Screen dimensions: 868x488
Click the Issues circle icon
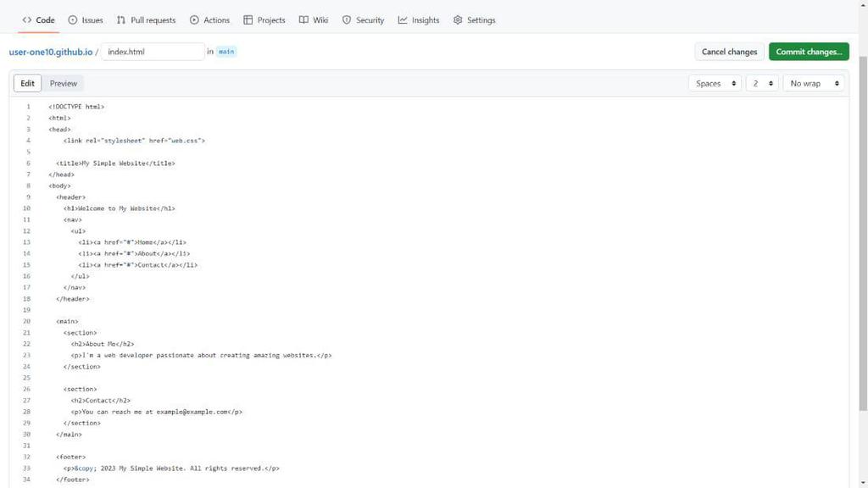coord(73,20)
